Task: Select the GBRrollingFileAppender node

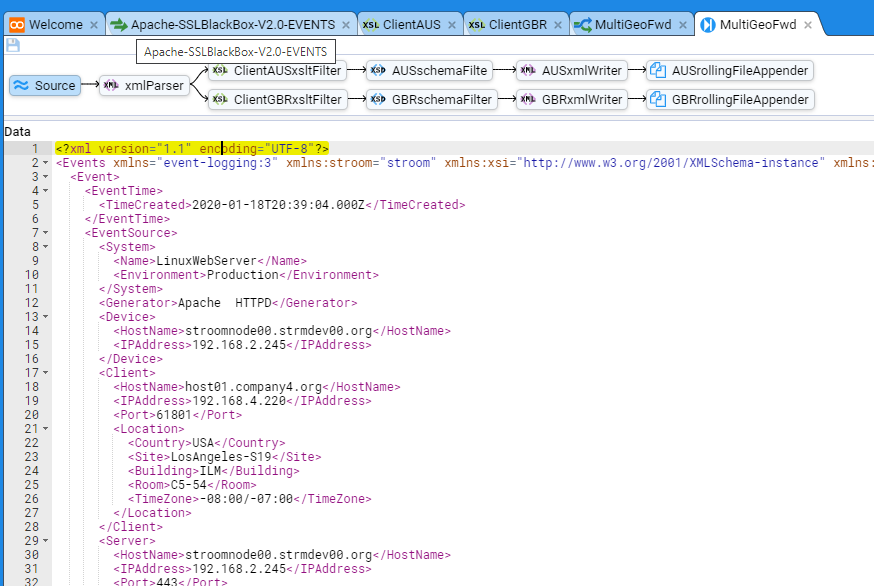Action: (729, 100)
